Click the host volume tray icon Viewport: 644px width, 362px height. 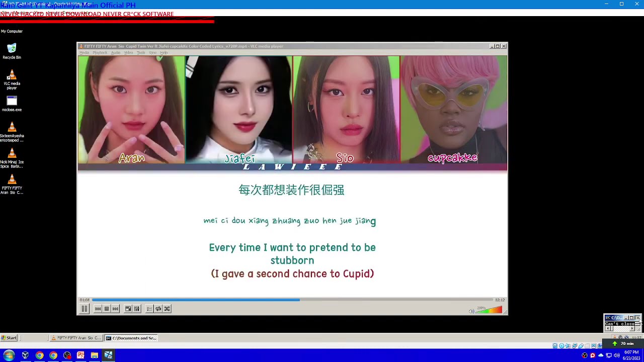[617, 355]
